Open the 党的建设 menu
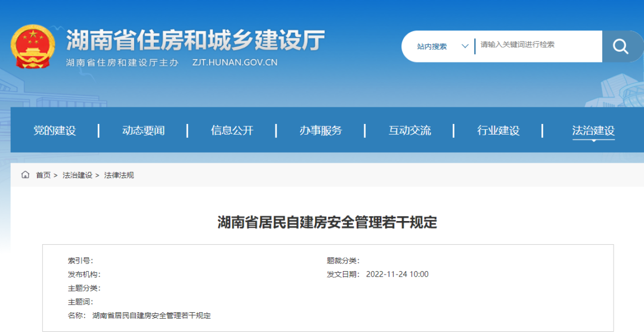Screen dimensions: 644x336 click(x=55, y=131)
